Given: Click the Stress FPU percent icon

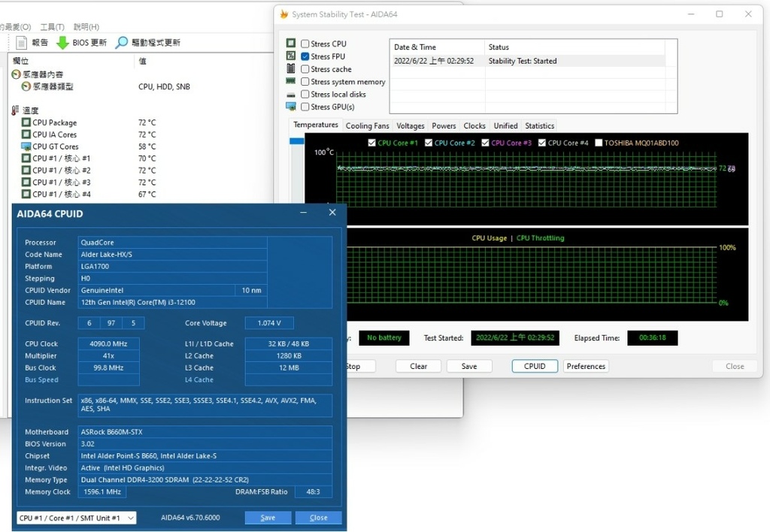Looking at the screenshot, I should click(291, 56).
